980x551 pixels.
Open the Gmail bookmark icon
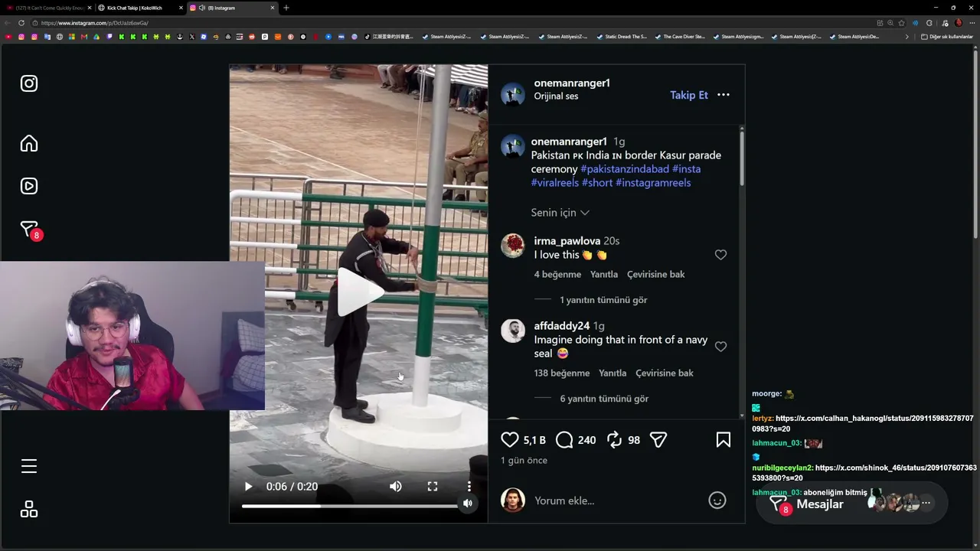click(x=84, y=37)
